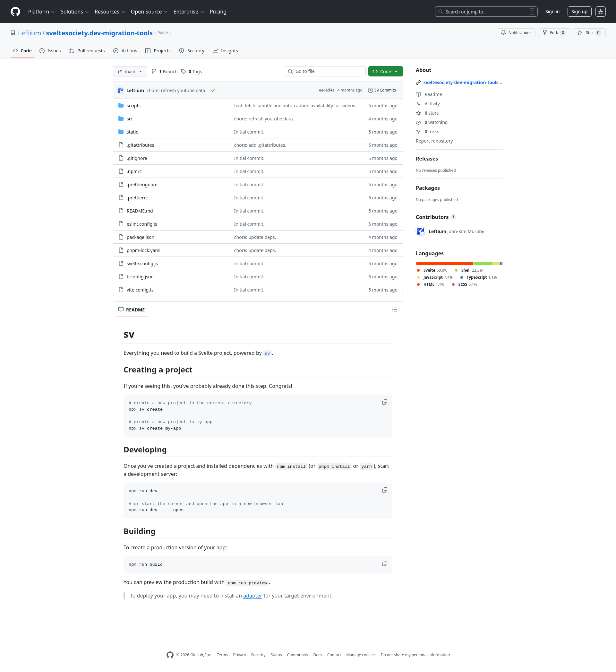This screenshot has width=616, height=672.
Task: Open the sveltesociety-dev-migration-tools website link
Action: (462, 83)
